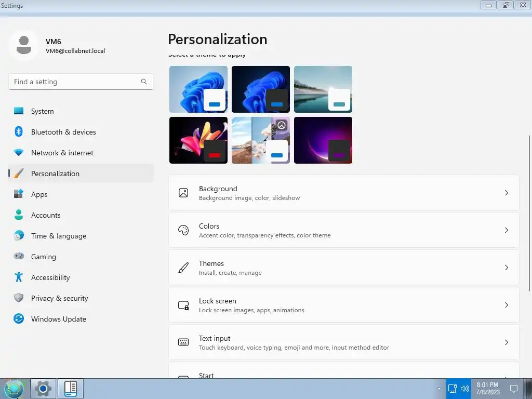Click the Themes brush icon
The height and width of the screenshot is (399, 532).
[183, 268]
